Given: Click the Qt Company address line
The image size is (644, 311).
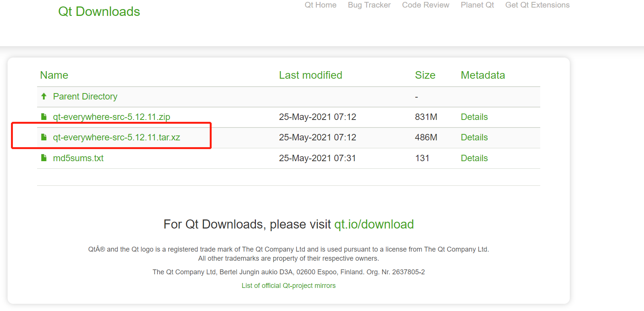Looking at the screenshot, I should click(288, 272).
